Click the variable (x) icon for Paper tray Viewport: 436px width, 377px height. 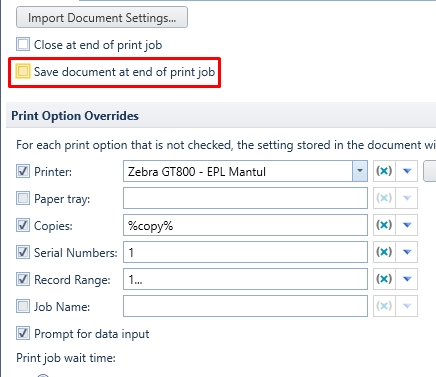[384, 198]
